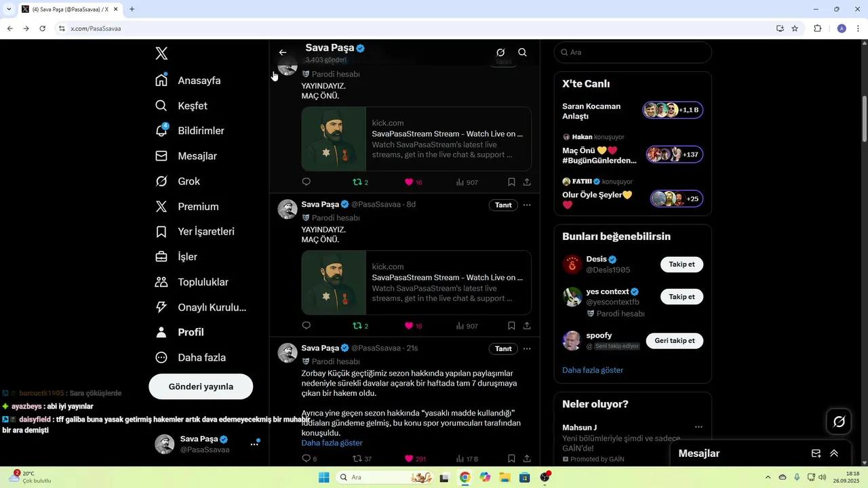Go to Bildirimler in the sidebar
Image resolution: width=868 pixels, height=488 pixels.
(x=201, y=131)
